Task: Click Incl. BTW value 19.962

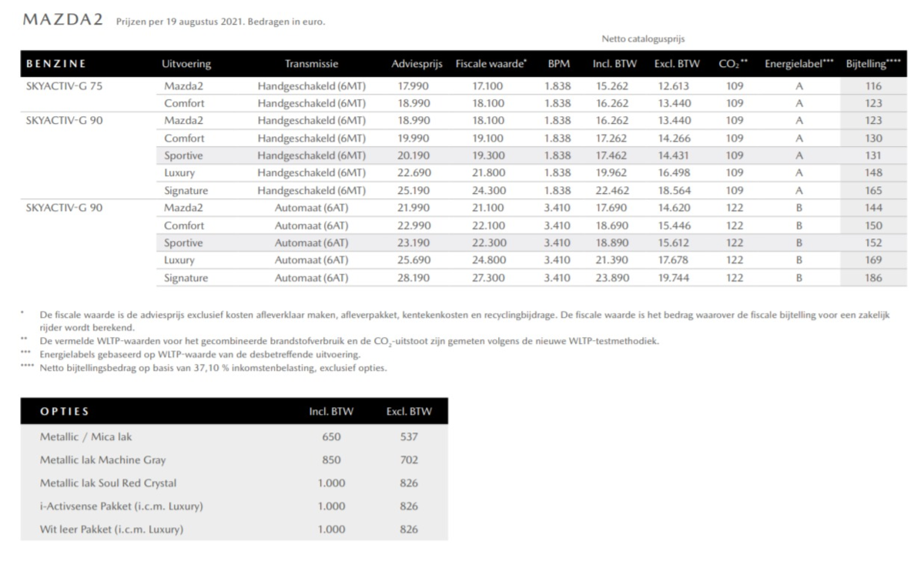Action: click(x=613, y=173)
